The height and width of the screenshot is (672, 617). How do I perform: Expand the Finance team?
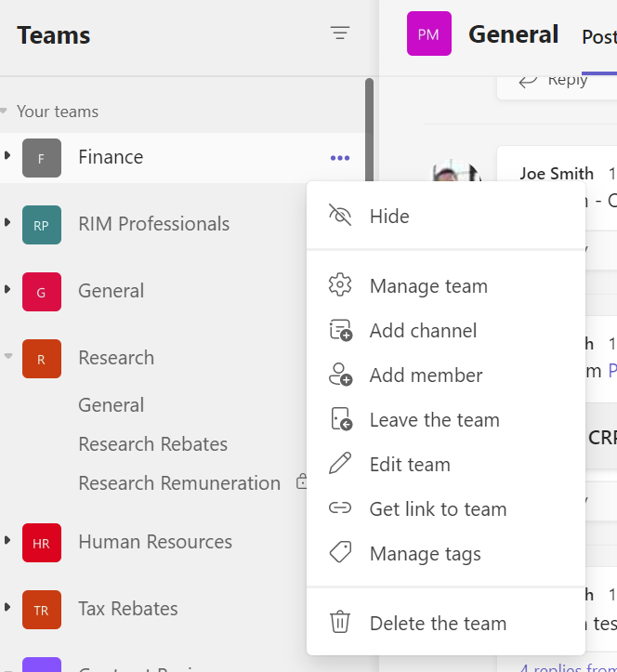[7, 155]
